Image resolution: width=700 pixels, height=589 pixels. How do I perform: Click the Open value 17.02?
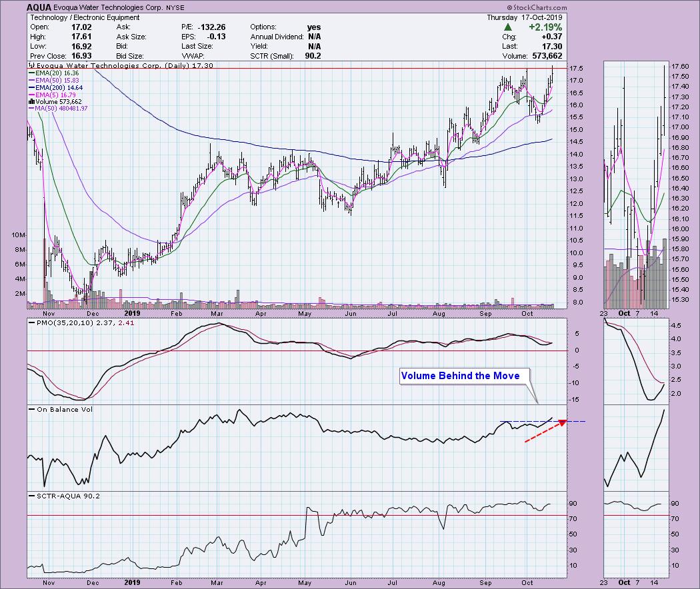(x=81, y=27)
